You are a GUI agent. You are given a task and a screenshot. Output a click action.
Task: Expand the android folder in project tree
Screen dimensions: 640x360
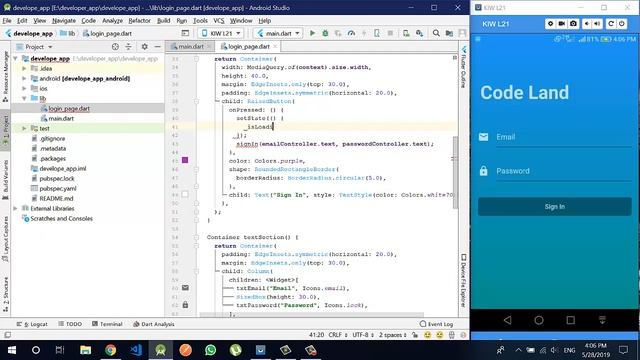coord(24,78)
